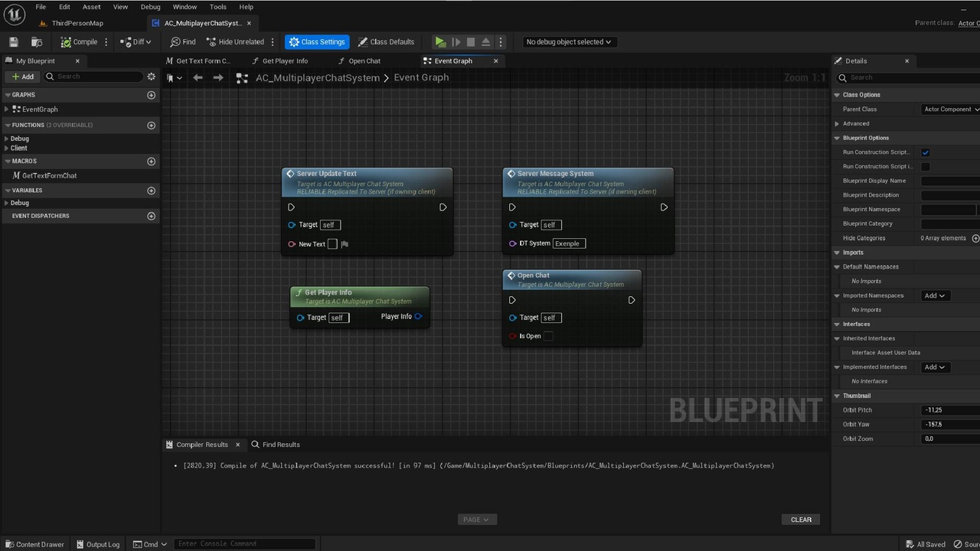Add a new graph with plus icon
The width and height of the screenshot is (980, 551).
tap(151, 95)
